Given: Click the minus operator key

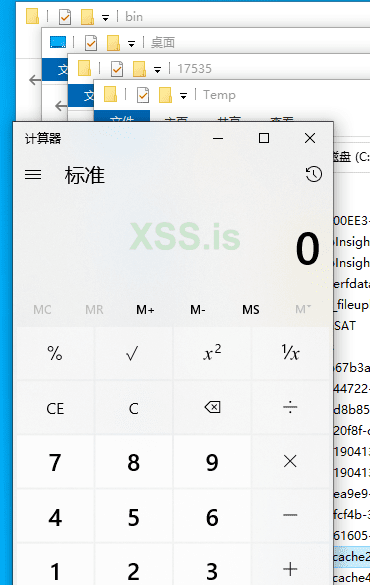Looking at the screenshot, I should [x=291, y=516].
